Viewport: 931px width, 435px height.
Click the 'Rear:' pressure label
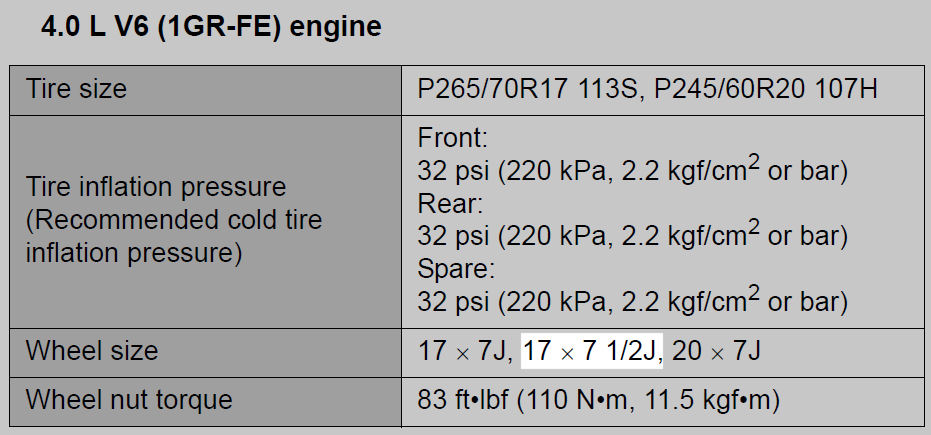(450, 204)
